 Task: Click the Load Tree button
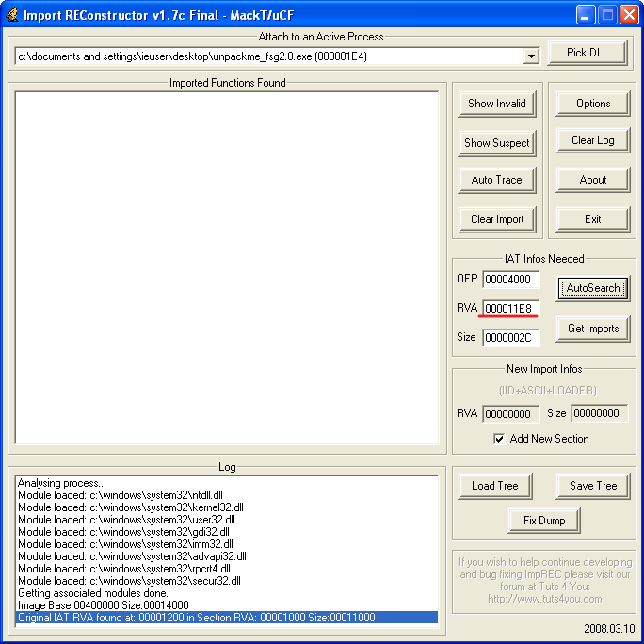(495, 486)
